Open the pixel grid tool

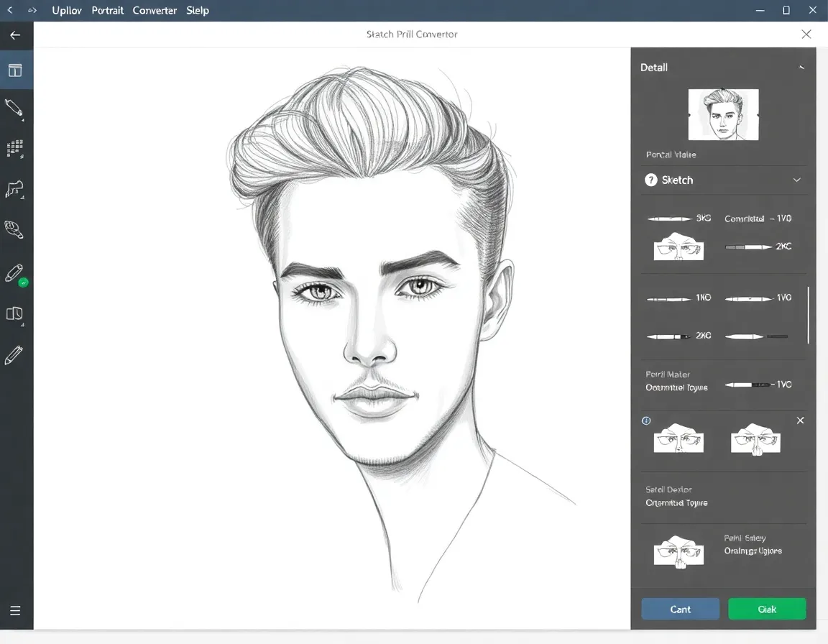click(15, 149)
